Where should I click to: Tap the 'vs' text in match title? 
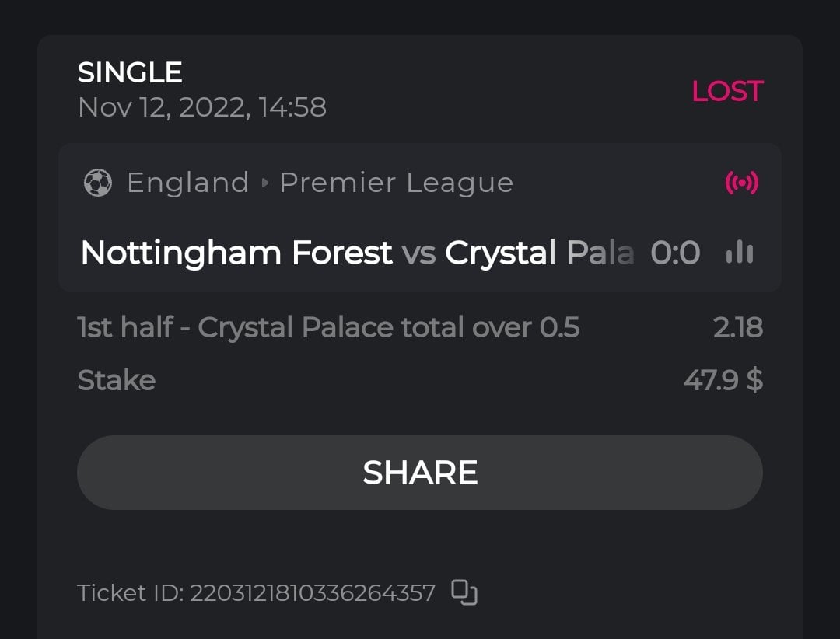(418, 253)
